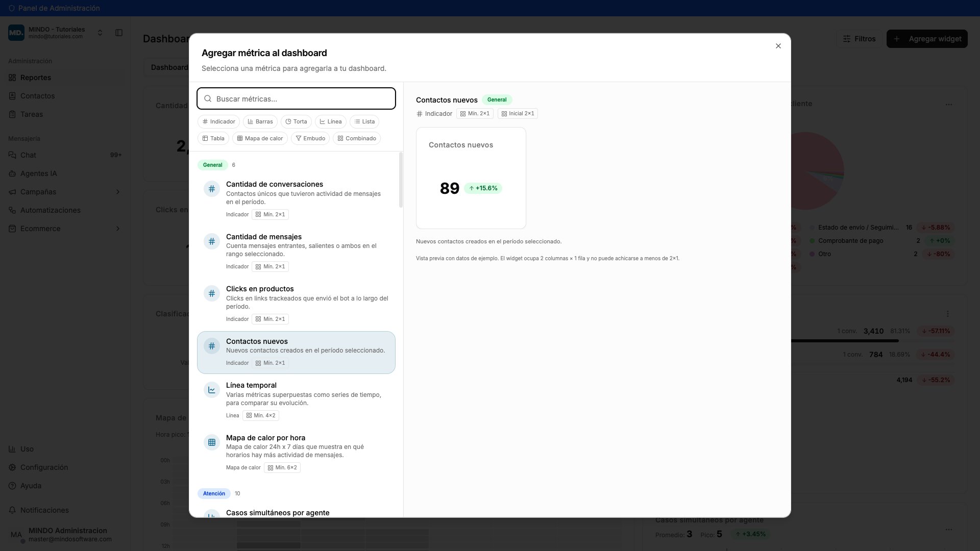Image resolution: width=980 pixels, height=551 pixels.
Task: Open the Filtros button
Action: (x=859, y=39)
